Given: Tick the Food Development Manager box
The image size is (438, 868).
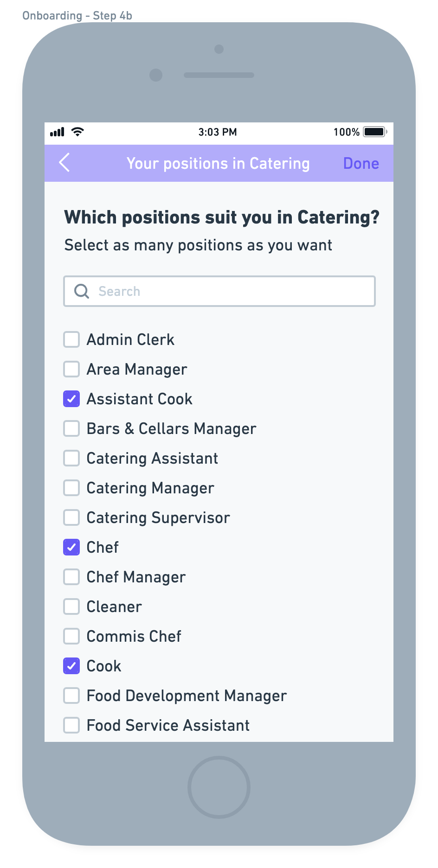Looking at the screenshot, I should [x=71, y=696].
